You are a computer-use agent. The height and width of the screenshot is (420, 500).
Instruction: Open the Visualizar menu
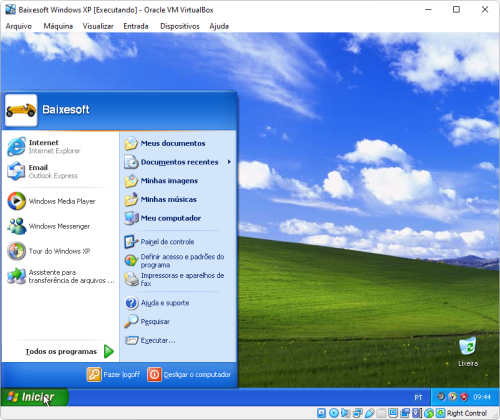coord(98,26)
